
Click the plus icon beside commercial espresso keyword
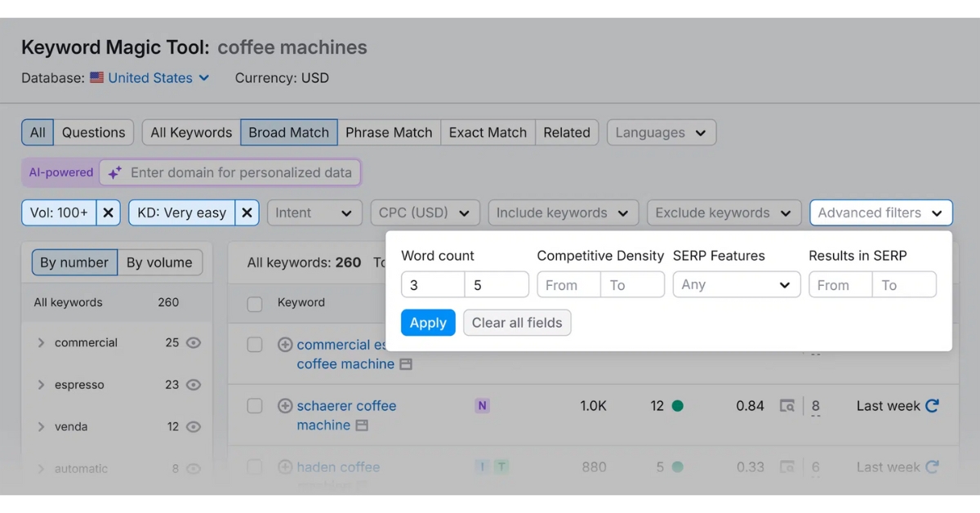(x=285, y=345)
